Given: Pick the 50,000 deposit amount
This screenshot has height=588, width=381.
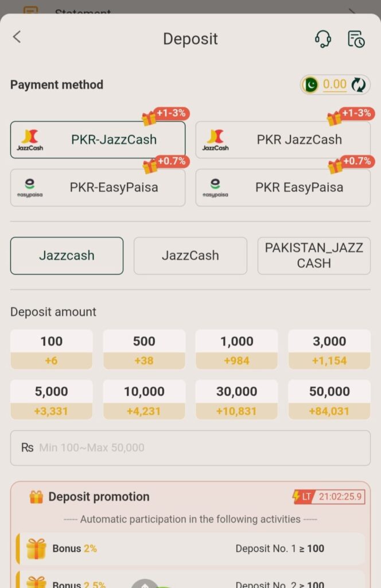Looking at the screenshot, I should [x=329, y=399].
